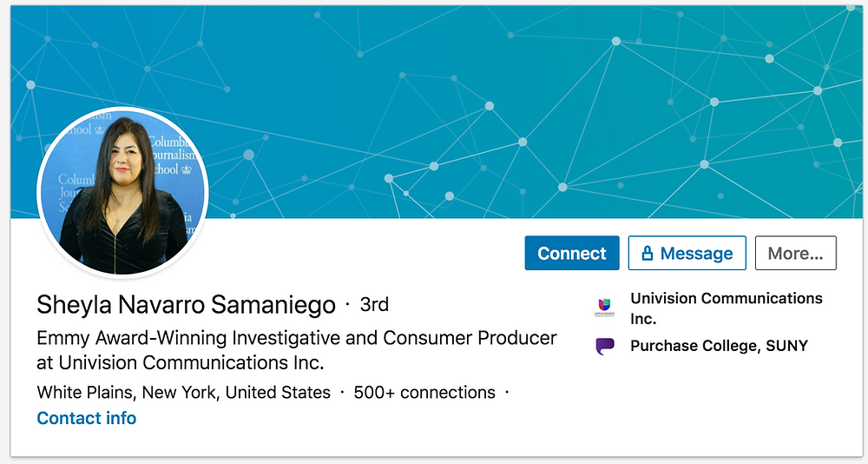Click "at Univision Communications Inc." headline line

tap(181, 362)
